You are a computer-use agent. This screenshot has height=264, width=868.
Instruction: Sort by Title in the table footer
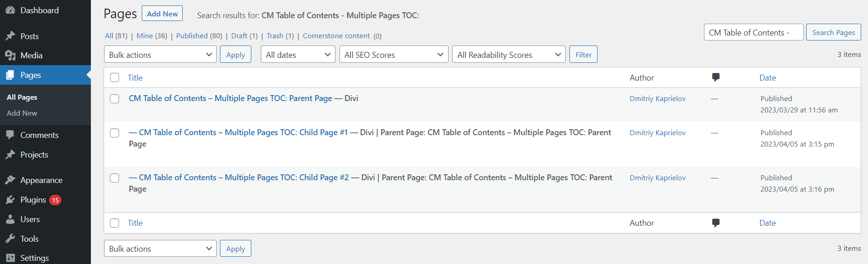click(x=135, y=223)
